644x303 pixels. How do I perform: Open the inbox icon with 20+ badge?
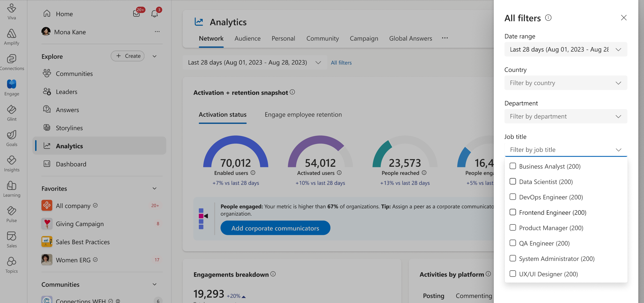(x=136, y=13)
